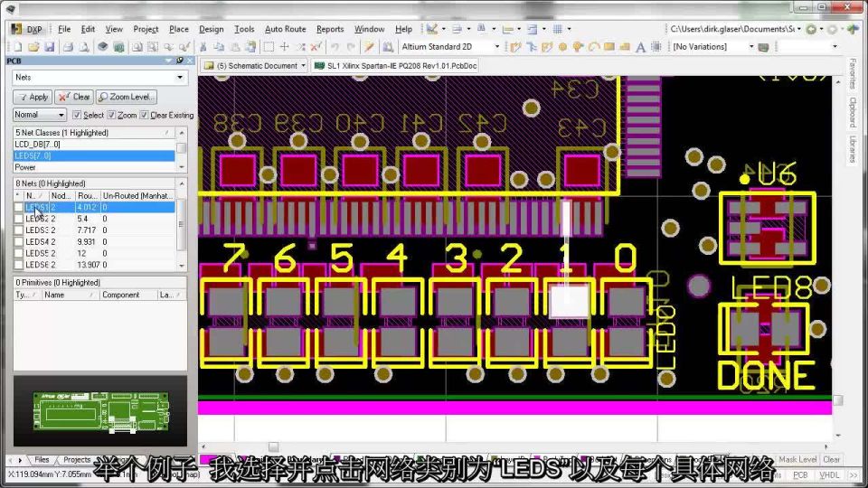Viewport: 868px width, 488px height.
Task: Open the document path address dropdown
Action: point(798,29)
